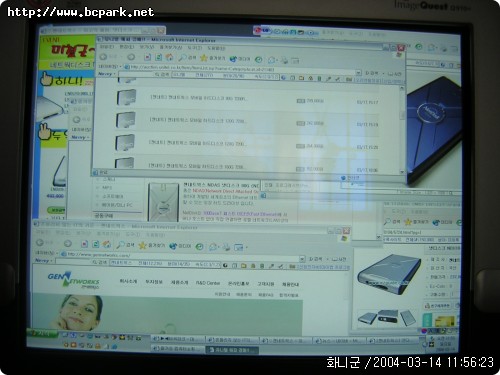Click Forward in the front auction window
The image size is (500, 375).
click(131, 57)
